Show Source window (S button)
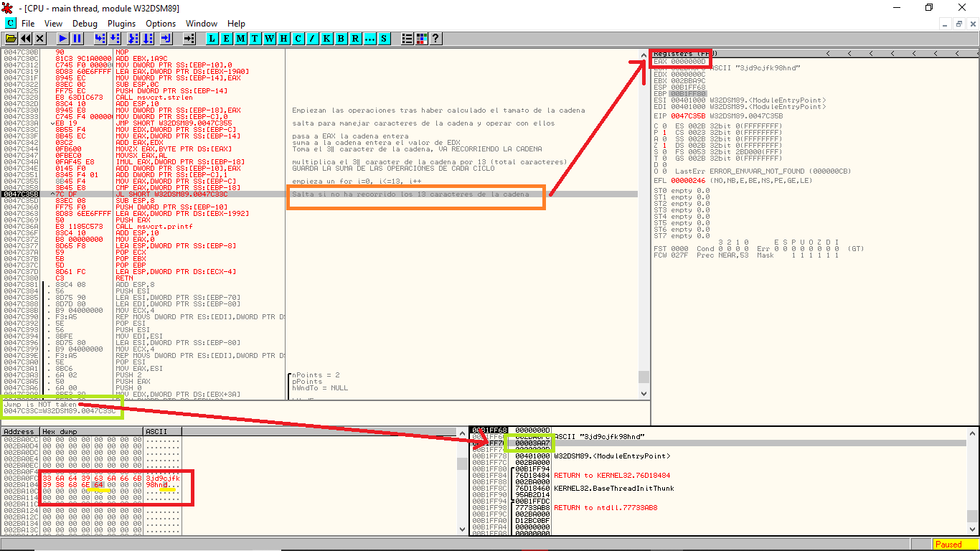The height and width of the screenshot is (551, 980). [x=384, y=38]
